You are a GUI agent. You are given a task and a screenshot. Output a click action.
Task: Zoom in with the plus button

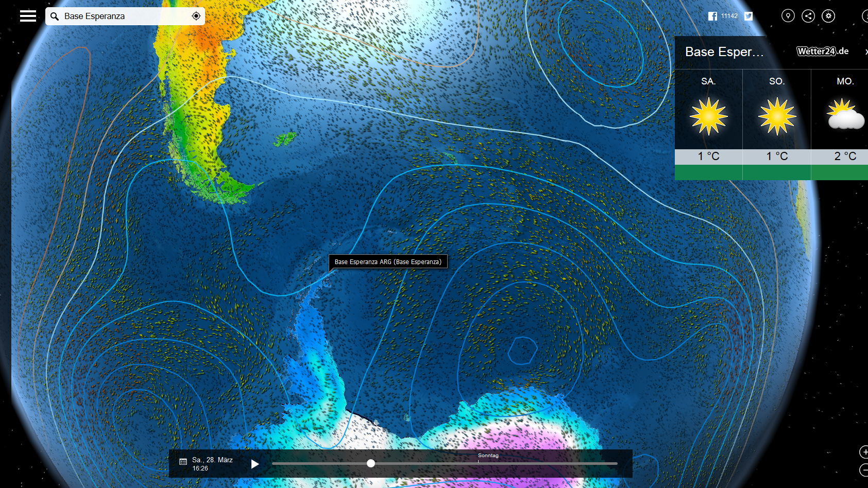(864, 452)
